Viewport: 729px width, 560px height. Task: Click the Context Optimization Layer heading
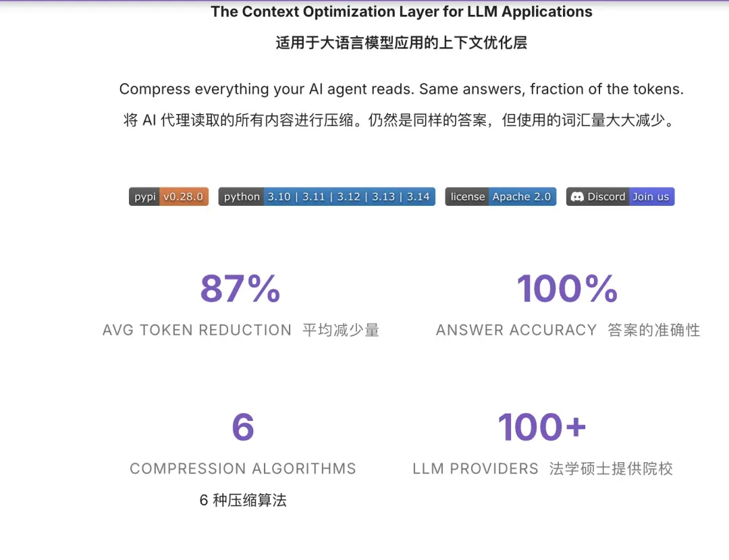(x=402, y=11)
